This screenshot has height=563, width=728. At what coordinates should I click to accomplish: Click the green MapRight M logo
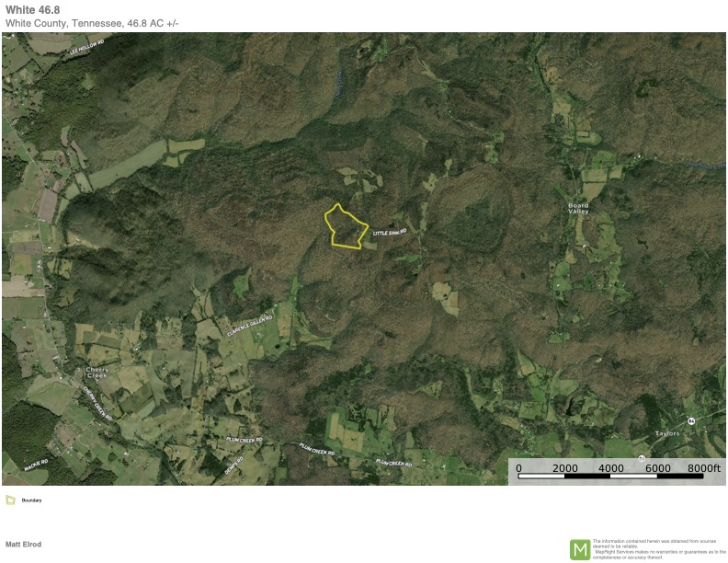point(580,549)
